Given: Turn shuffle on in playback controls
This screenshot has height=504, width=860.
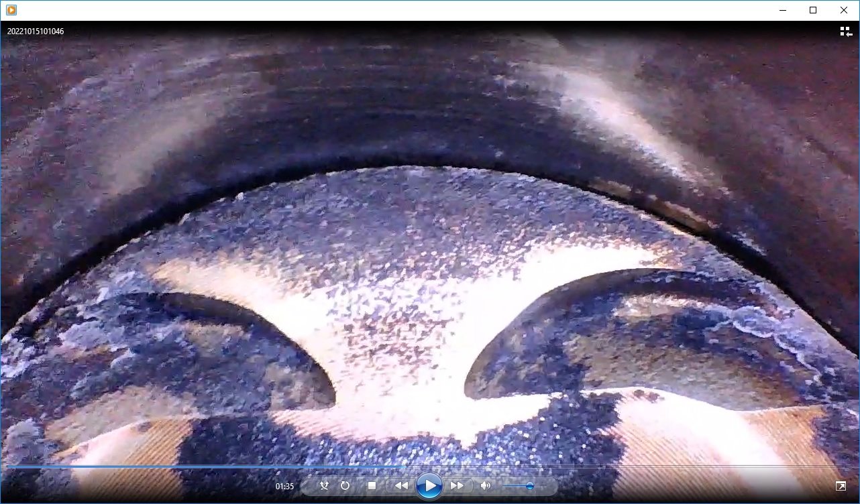Looking at the screenshot, I should point(325,486).
